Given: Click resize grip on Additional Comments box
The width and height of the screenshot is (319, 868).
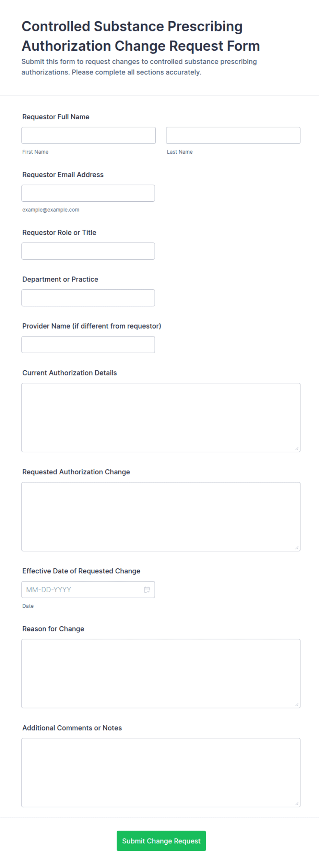Looking at the screenshot, I should click(x=297, y=804).
